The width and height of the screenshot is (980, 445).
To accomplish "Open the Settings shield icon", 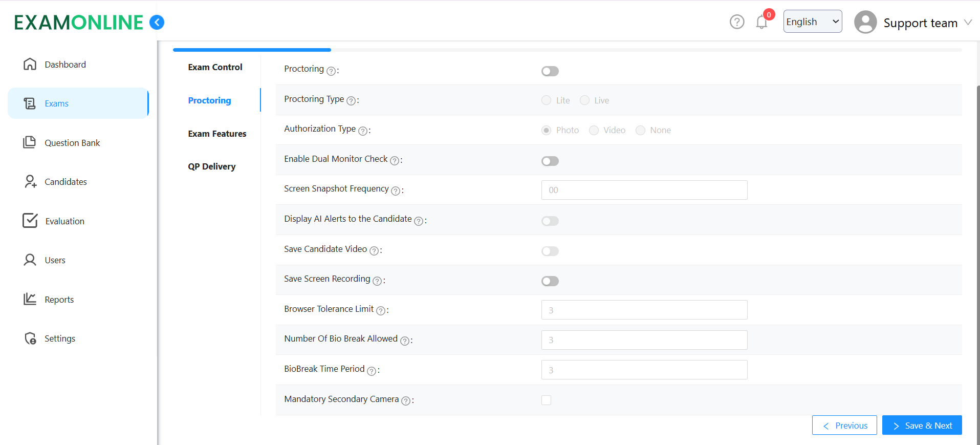I will pyautogui.click(x=30, y=338).
